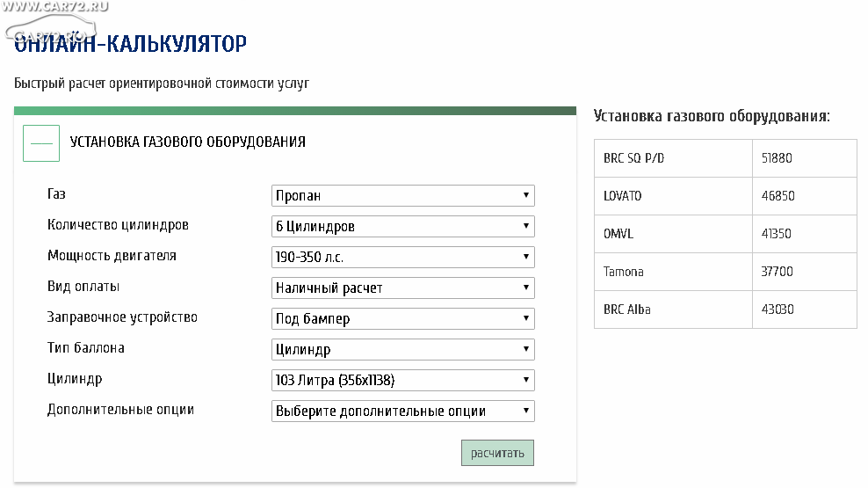Open the Дополнительные опции dropdown
This screenshot has width=868, height=488.
click(x=403, y=411)
